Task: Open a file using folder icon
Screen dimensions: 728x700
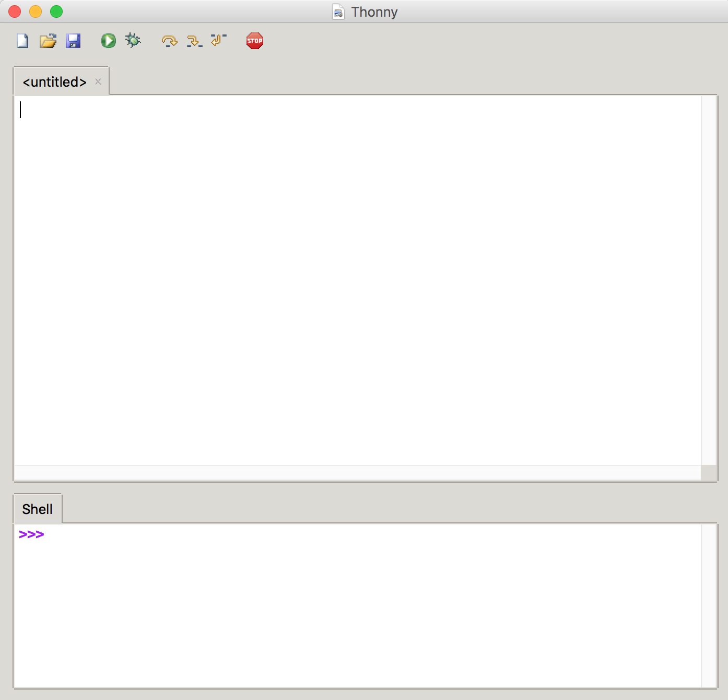Action: (x=48, y=41)
